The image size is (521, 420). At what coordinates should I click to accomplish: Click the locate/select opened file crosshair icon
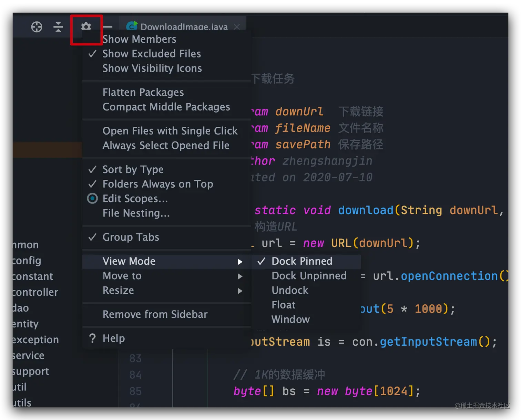[x=37, y=27]
